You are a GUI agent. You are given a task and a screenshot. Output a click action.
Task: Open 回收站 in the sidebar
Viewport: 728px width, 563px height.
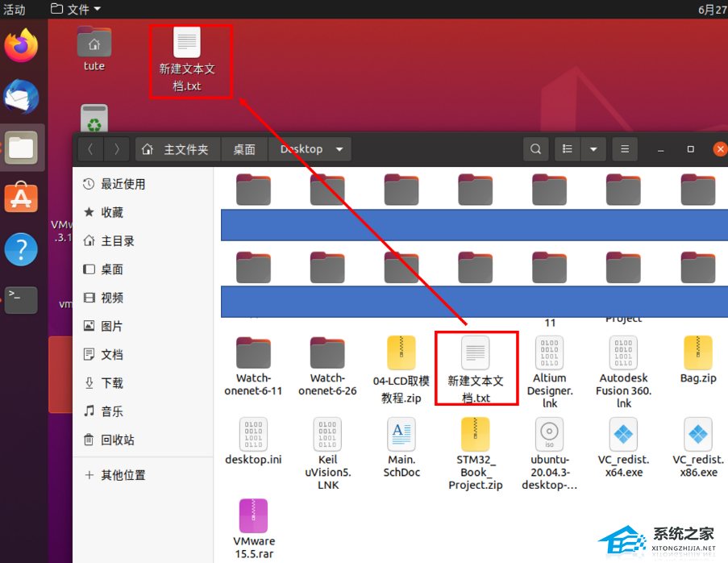(x=143, y=440)
